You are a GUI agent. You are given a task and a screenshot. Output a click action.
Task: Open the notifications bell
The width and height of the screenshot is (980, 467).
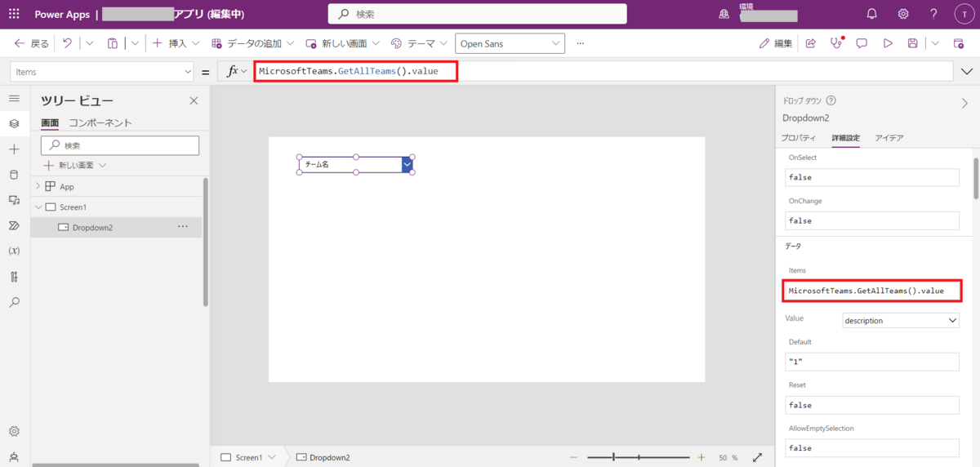pos(872,14)
